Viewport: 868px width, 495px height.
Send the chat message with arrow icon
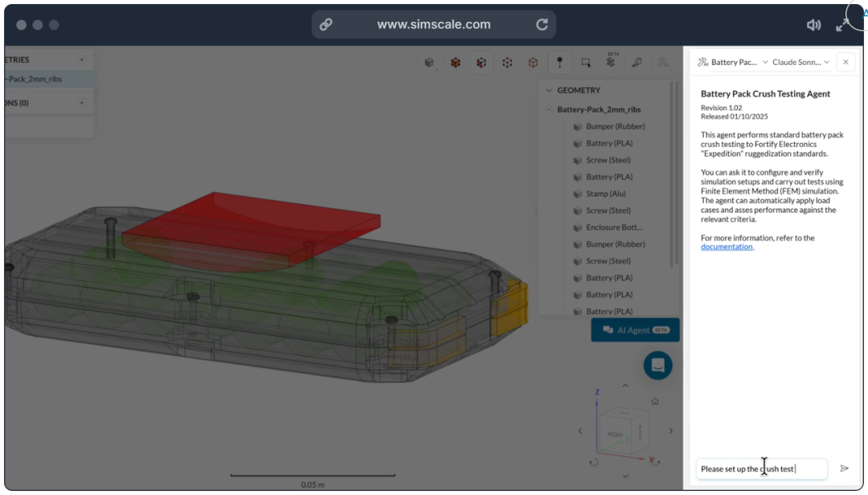click(x=844, y=468)
